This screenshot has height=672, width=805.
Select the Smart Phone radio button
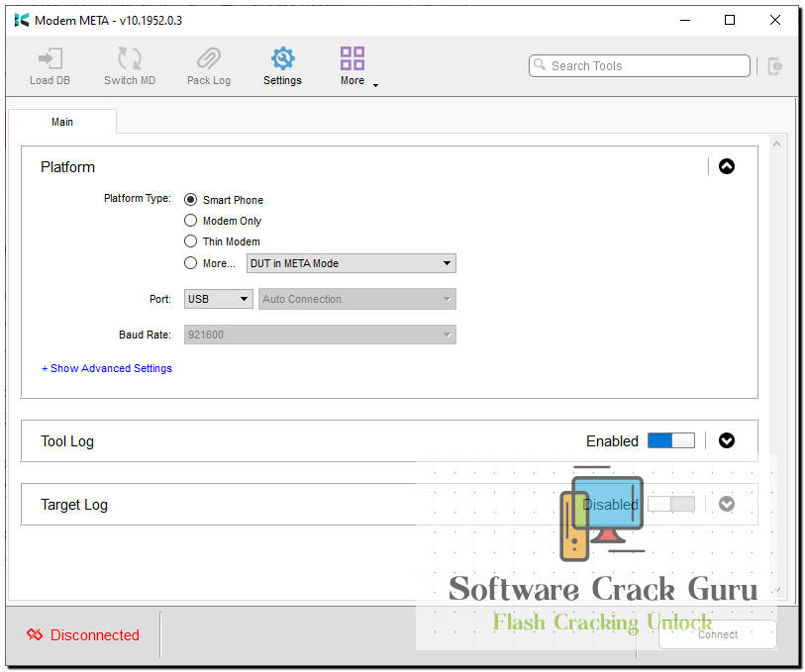pos(190,200)
